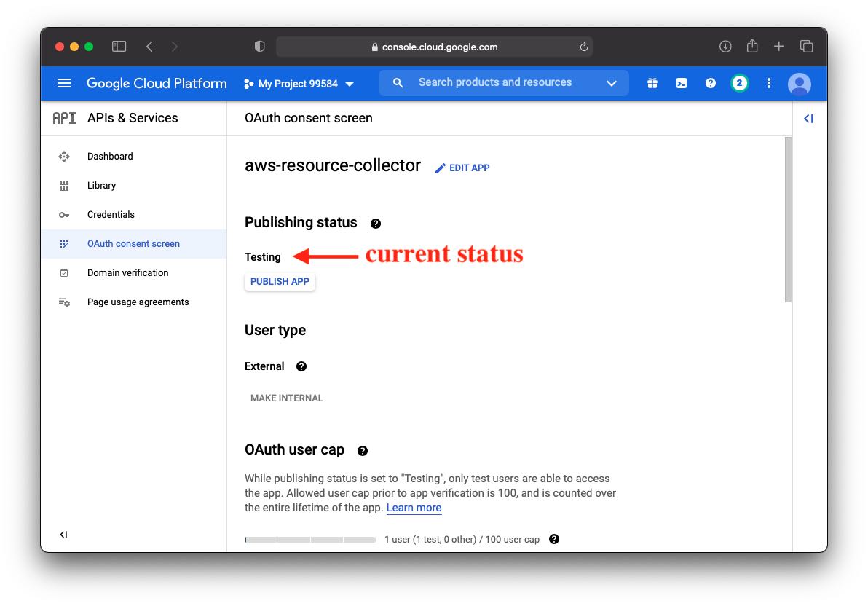Show help for OAuth user cap

point(363,451)
